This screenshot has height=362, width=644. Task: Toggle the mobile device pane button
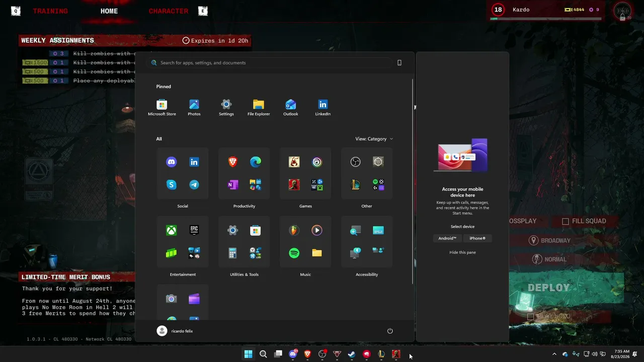tap(399, 63)
